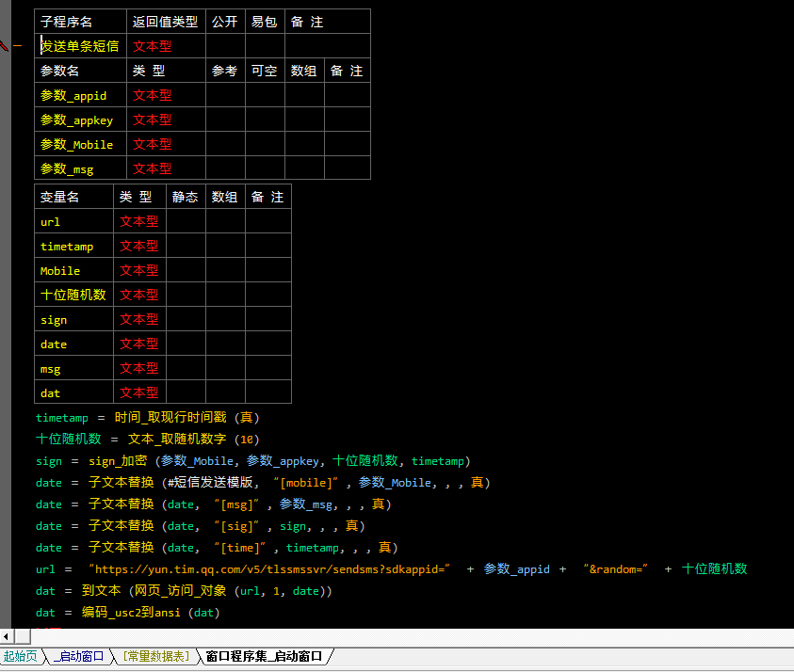Switch to the 起始页 tab

21,656
